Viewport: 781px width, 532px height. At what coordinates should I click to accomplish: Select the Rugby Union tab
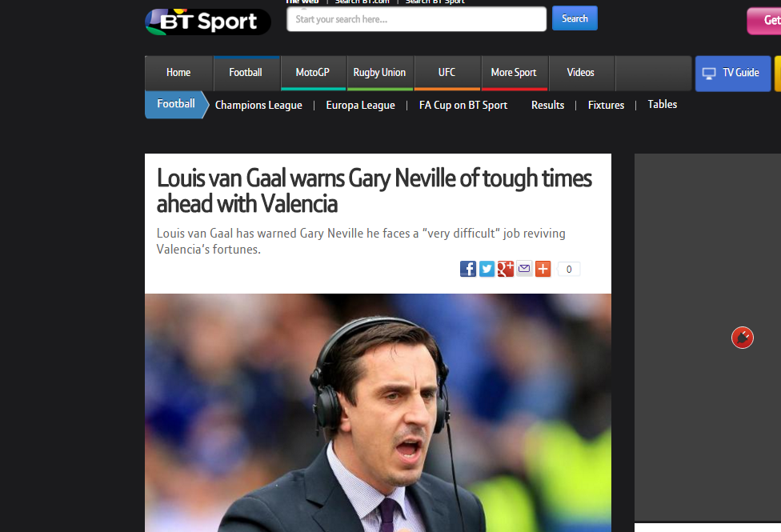[379, 73]
